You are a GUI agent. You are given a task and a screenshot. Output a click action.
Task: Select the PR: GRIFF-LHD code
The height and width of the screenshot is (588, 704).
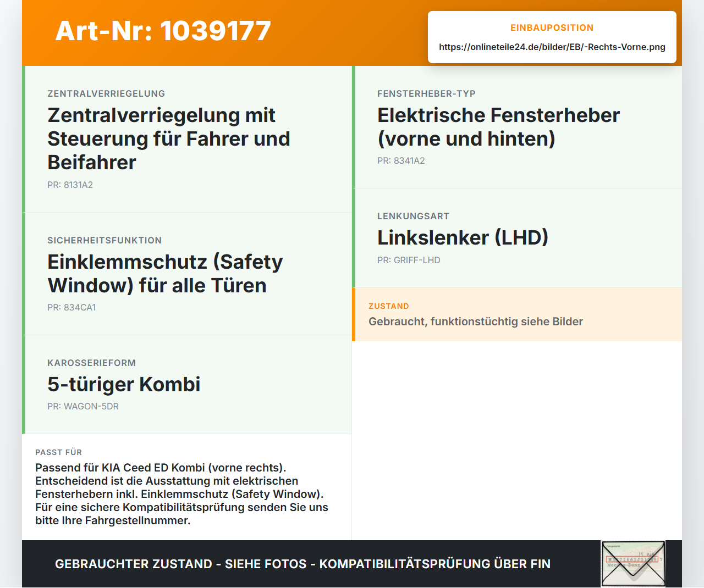(409, 260)
